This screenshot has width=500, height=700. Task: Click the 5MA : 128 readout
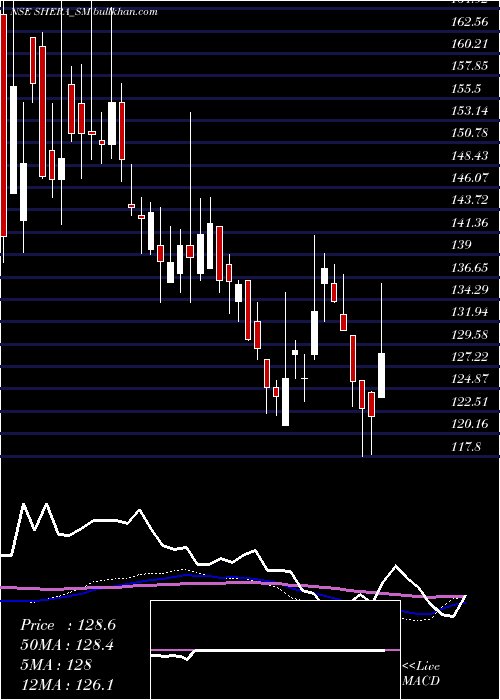tap(56, 665)
